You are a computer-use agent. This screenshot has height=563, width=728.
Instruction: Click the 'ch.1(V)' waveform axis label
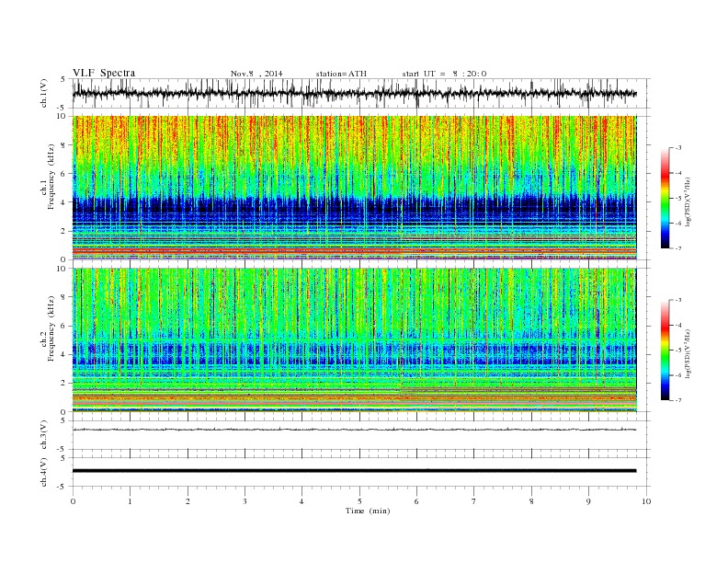43,93
